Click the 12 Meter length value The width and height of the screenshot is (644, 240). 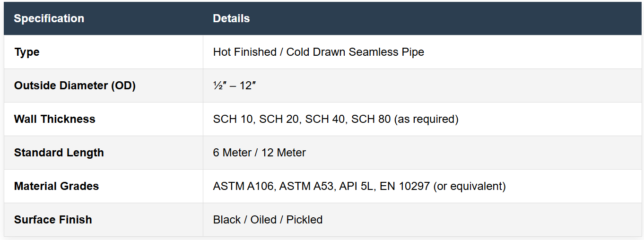(x=284, y=153)
